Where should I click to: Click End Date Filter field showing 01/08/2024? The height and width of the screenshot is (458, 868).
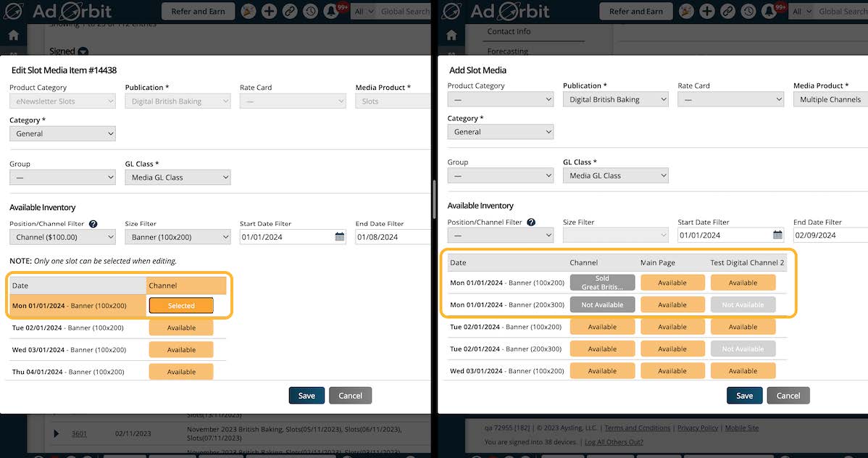tap(393, 237)
